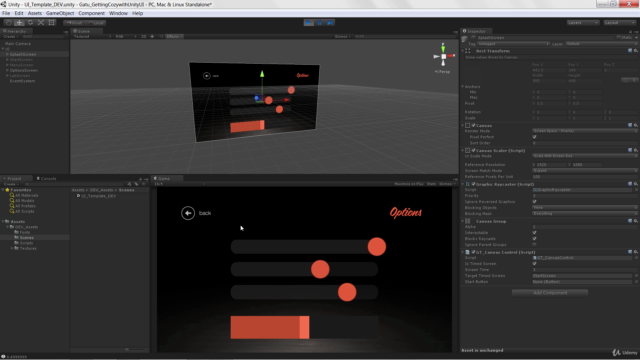Switch to the Console tab

(x=47, y=178)
